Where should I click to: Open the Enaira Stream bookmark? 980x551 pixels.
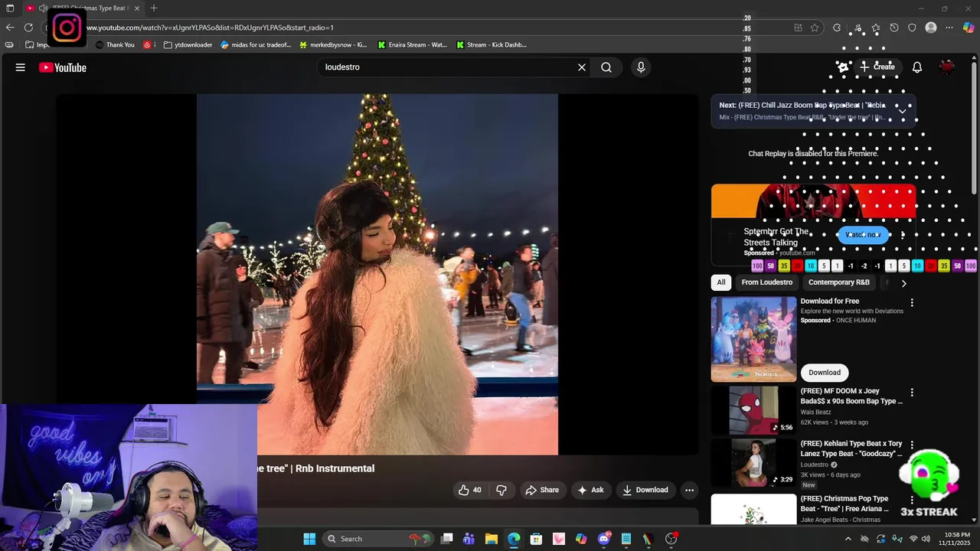pyautogui.click(x=412, y=45)
